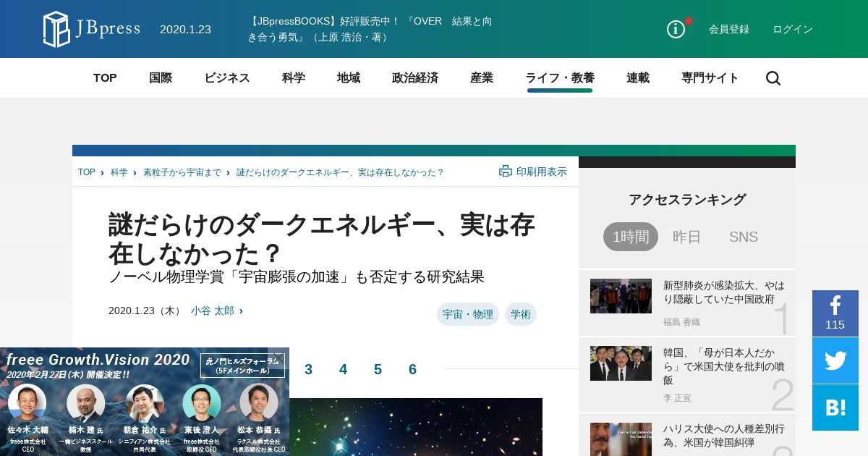This screenshot has height=456, width=868.
Task: Click the 会員登録 link
Action: (x=729, y=30)
